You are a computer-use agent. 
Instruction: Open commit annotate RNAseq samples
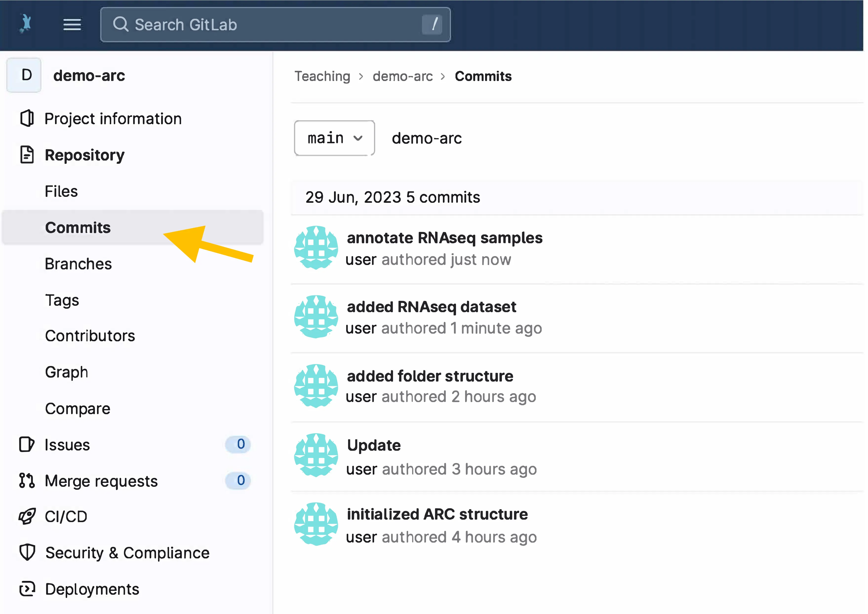pos(445,238)
